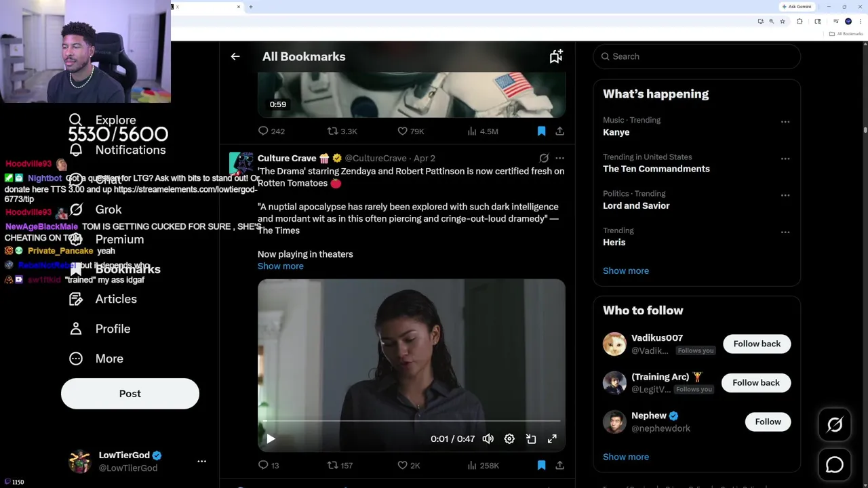Screen dimensions: 868x488
Task: Mute the video volume icon
Action: [x=488, y=439]
